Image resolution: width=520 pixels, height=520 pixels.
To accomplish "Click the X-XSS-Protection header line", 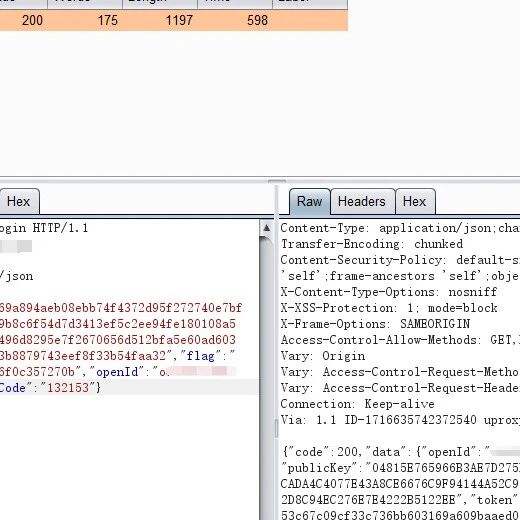I will (389, 308).
